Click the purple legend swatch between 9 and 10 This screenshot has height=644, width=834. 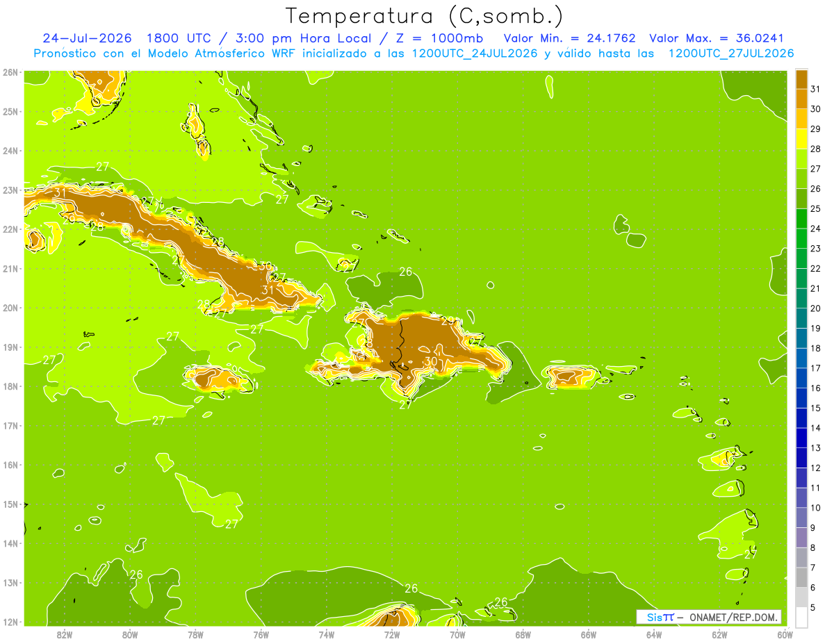click(x=801, y=518)
